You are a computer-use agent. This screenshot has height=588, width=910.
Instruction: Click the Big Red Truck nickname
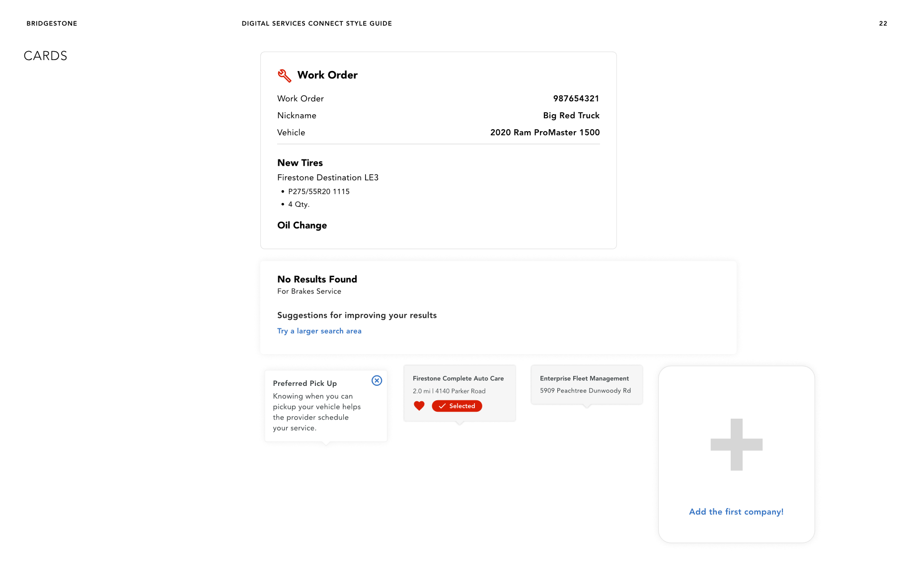click(x=571, y=115)
